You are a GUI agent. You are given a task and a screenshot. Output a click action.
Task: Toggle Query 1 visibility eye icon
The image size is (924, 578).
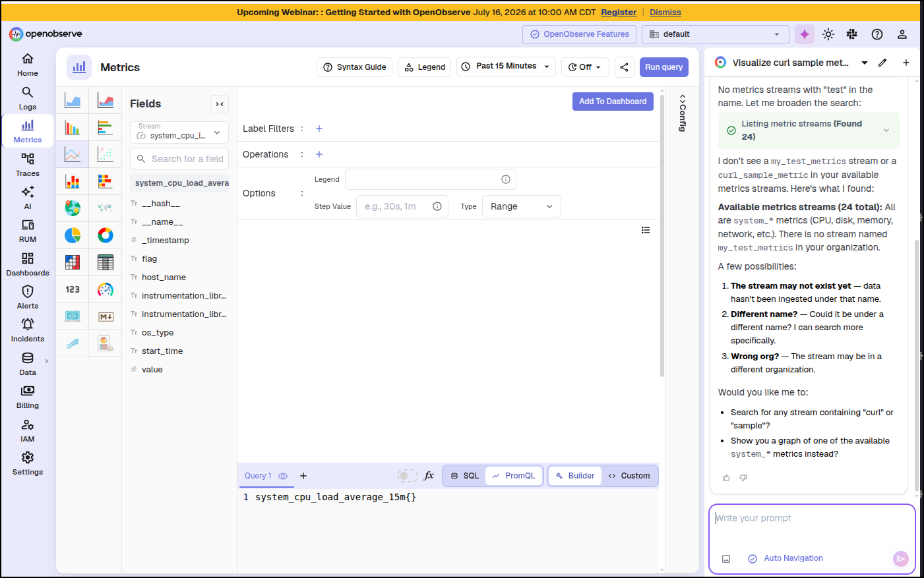[283, 476]
